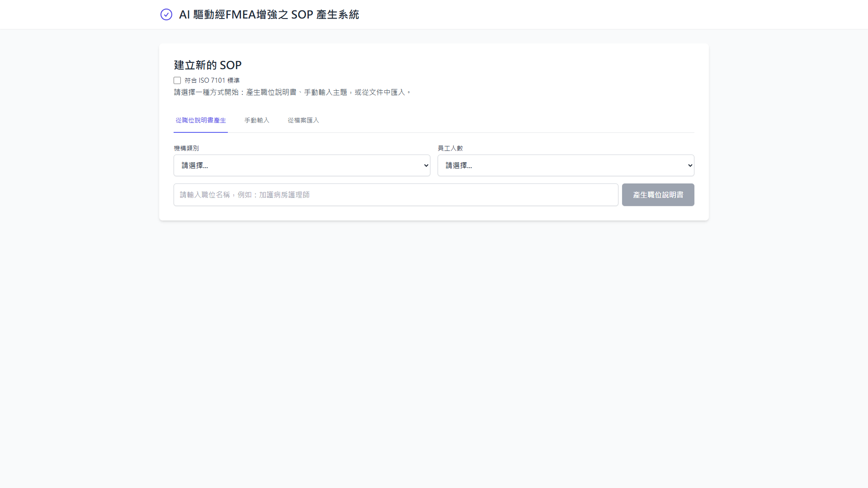
Task: Open the 機構類別 dropdown
Action: pos(302,165)
